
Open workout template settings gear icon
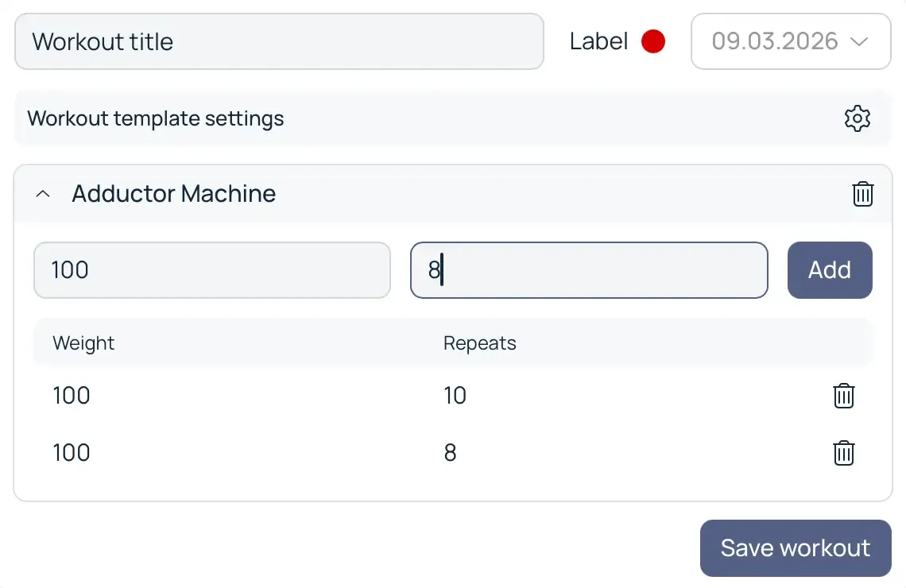coord(857,118)
